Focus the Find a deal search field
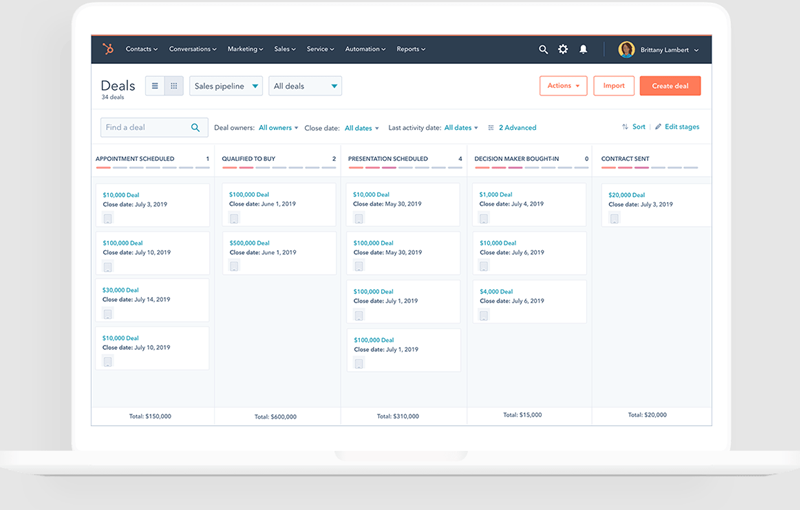The width and height of the screenshot is (800, 510). click(145, 128)
